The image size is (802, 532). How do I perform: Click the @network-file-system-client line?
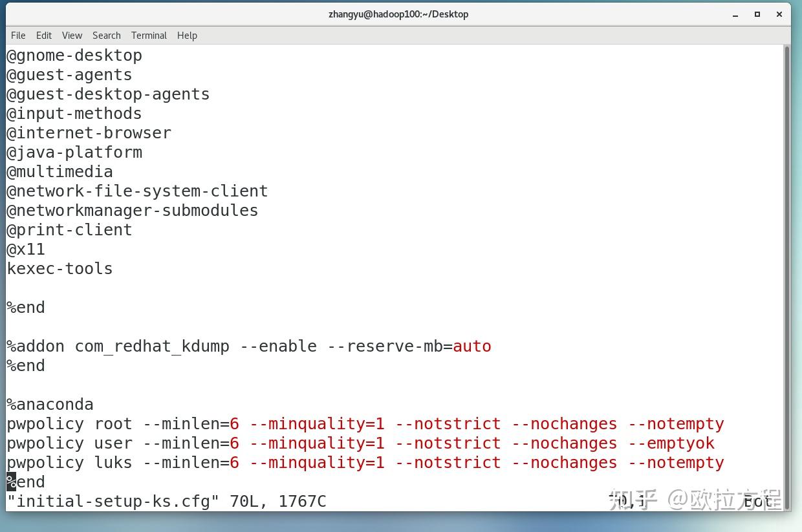137,191
